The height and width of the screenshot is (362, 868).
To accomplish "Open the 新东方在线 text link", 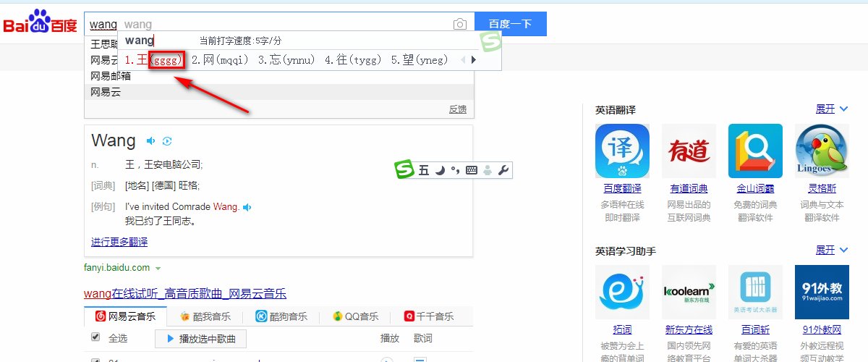I will [689, 329].
